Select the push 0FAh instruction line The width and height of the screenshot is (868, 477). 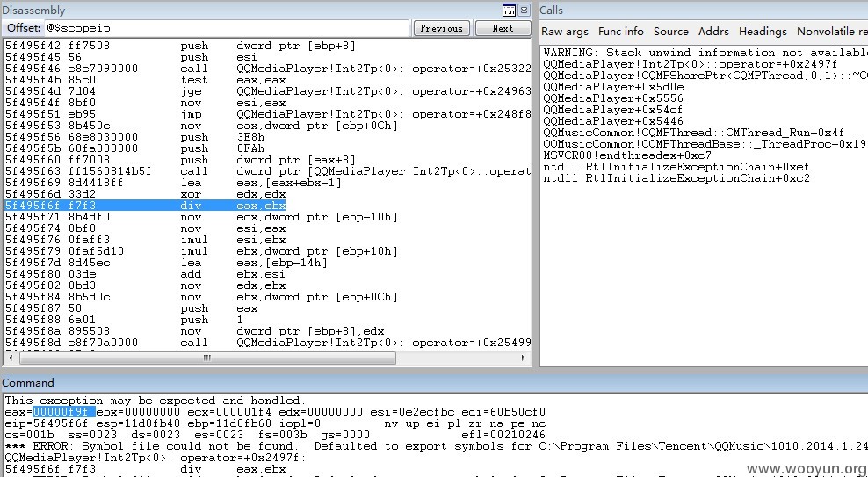(x=134, y=148)
